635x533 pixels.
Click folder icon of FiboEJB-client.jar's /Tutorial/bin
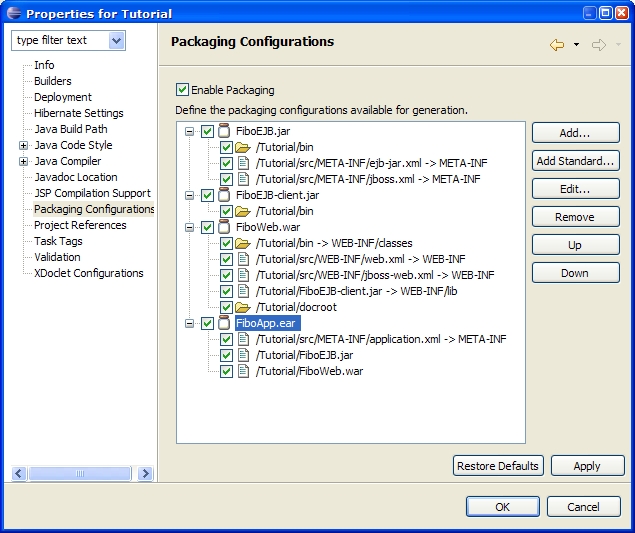click(x=243, y=211)
